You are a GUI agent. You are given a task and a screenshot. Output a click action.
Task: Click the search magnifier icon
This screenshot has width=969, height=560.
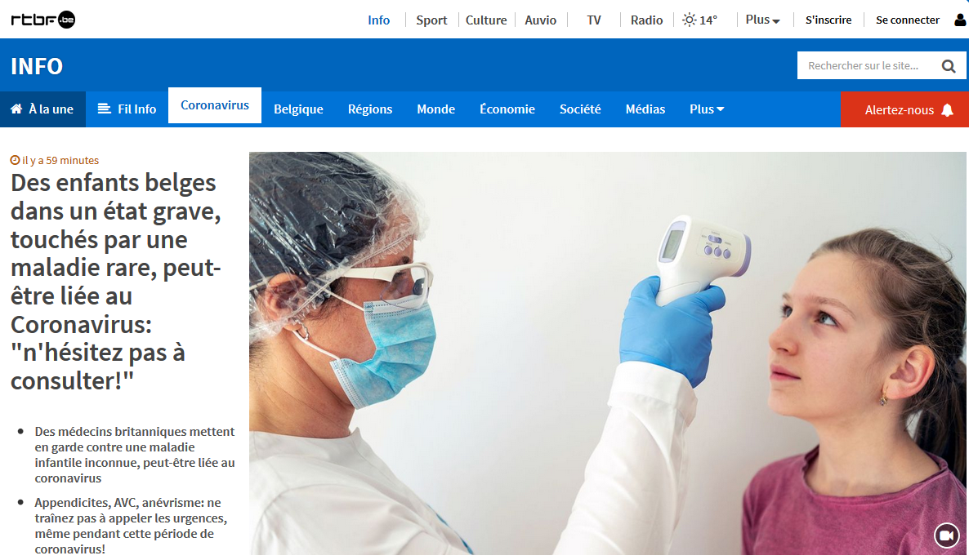pyautogui.click(x=948, y=66)
